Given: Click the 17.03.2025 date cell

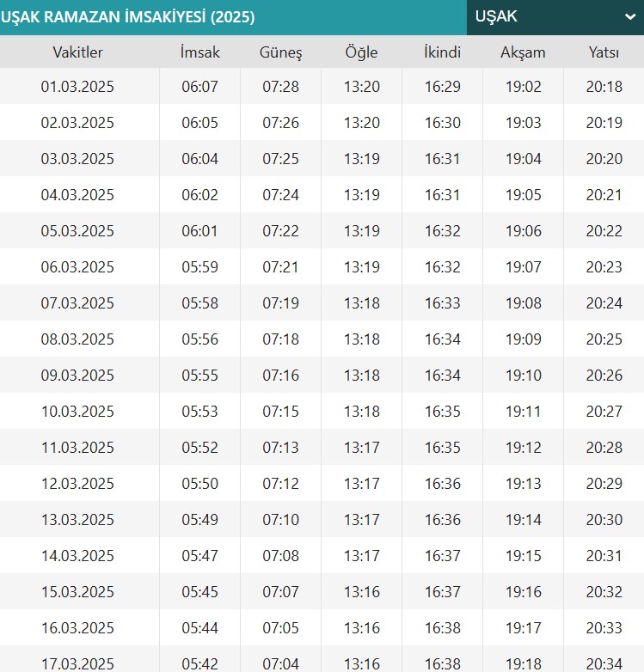Looking at the screenshot, I should 77,664.
